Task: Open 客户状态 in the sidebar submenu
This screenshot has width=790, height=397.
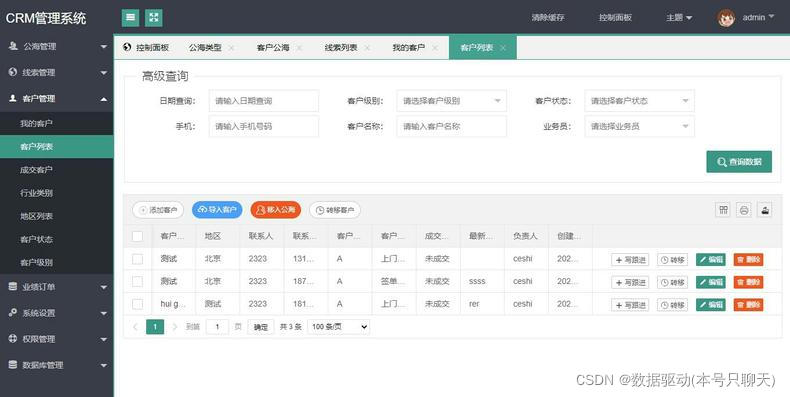Action: pyautogui.click(x=57, y=239)
